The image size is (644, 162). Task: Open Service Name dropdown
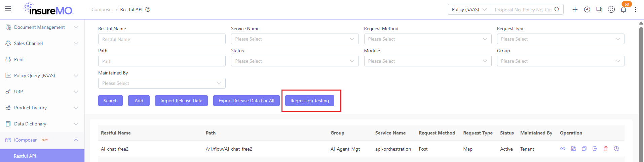295,39
